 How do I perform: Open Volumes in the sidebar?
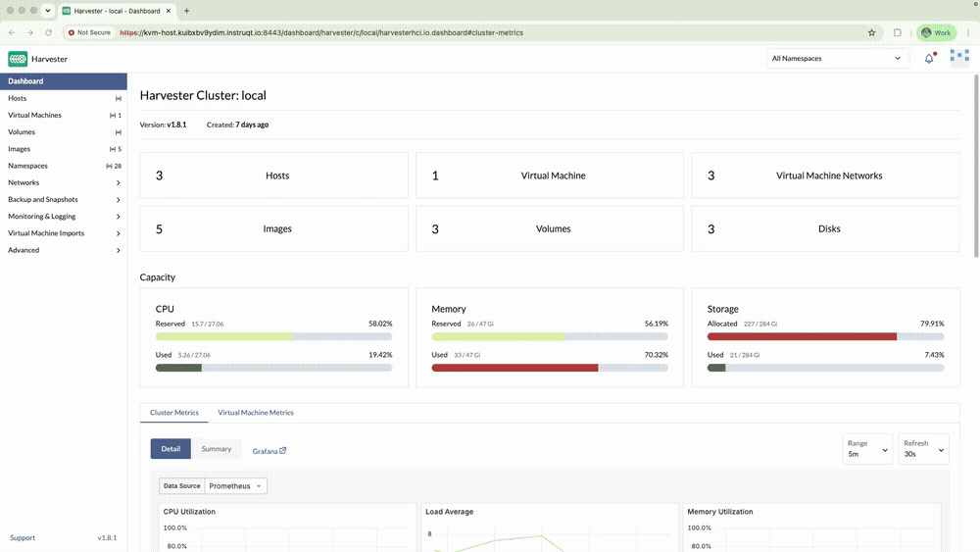click(64, 132)
